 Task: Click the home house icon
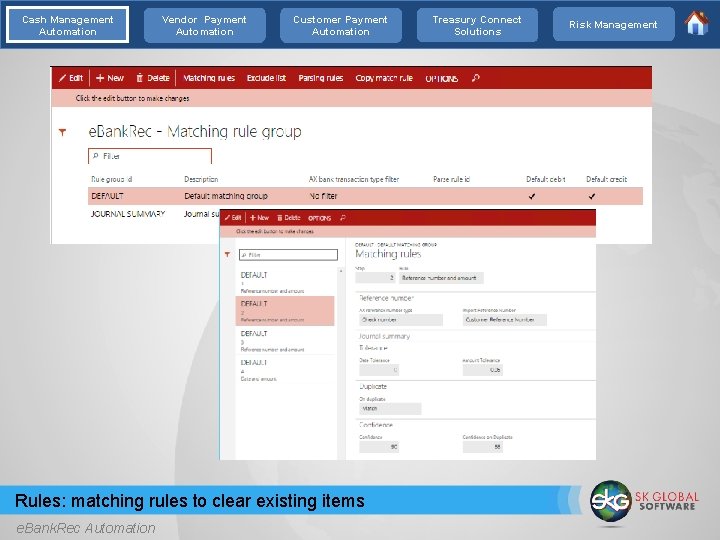click(697, 23)
